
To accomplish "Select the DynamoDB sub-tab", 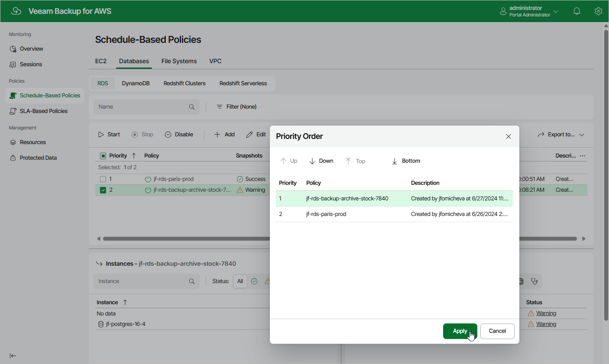I will click(x=136, y=84).
